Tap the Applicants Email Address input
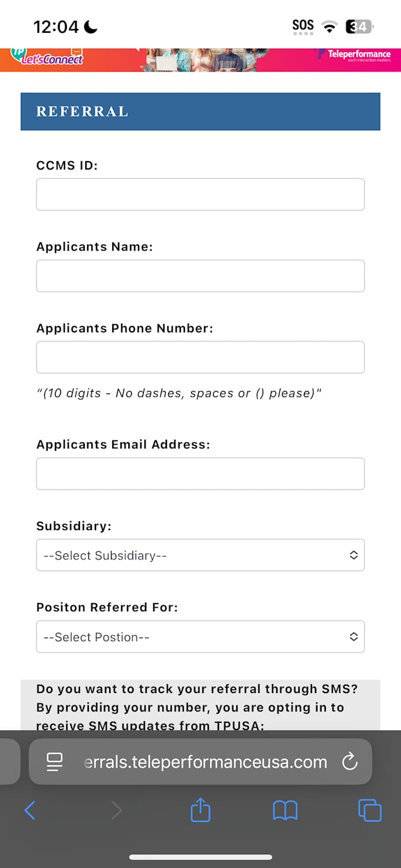Viewport: 401px width, 868px height. (x=200, y=474)
